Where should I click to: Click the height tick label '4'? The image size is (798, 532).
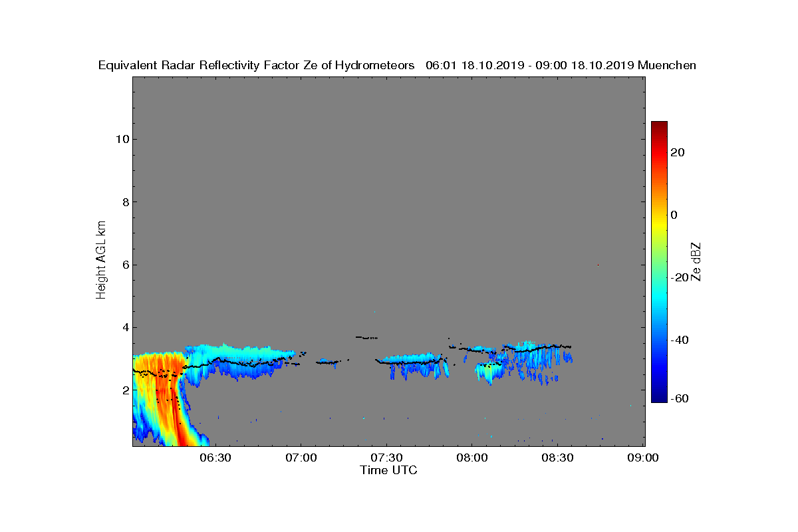click(x=125, y=327)
